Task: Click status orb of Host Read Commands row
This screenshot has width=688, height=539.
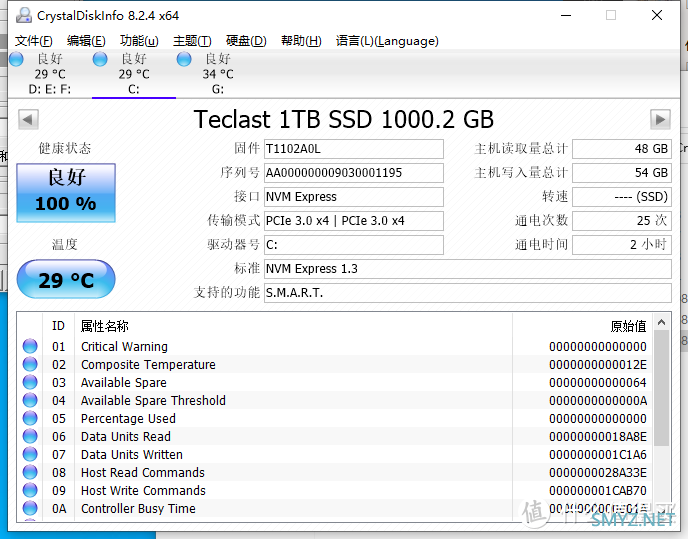Action: [30, 472]
